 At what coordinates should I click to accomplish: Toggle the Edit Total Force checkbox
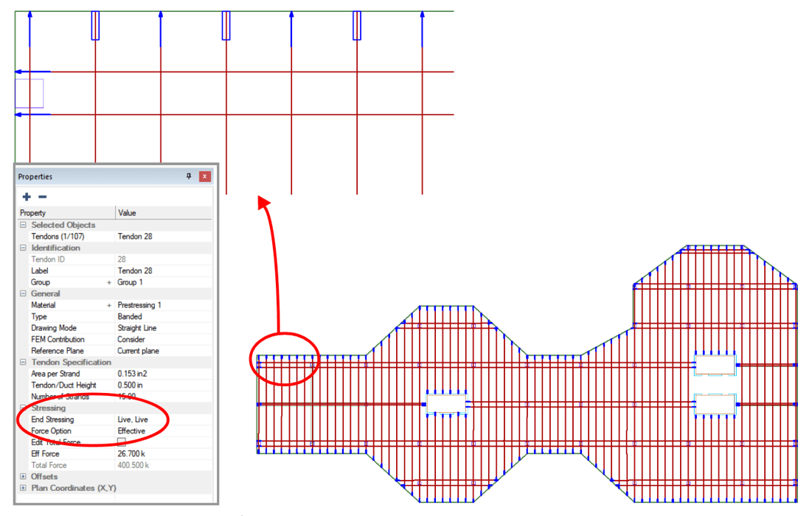(122, 442)
